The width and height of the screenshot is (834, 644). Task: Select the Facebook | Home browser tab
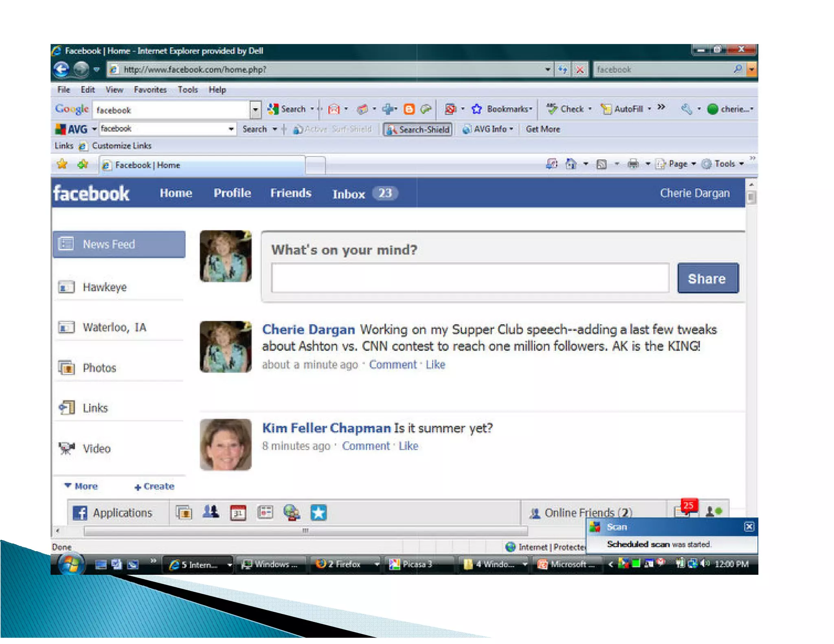pyautogui.click(x=202, y=165)
